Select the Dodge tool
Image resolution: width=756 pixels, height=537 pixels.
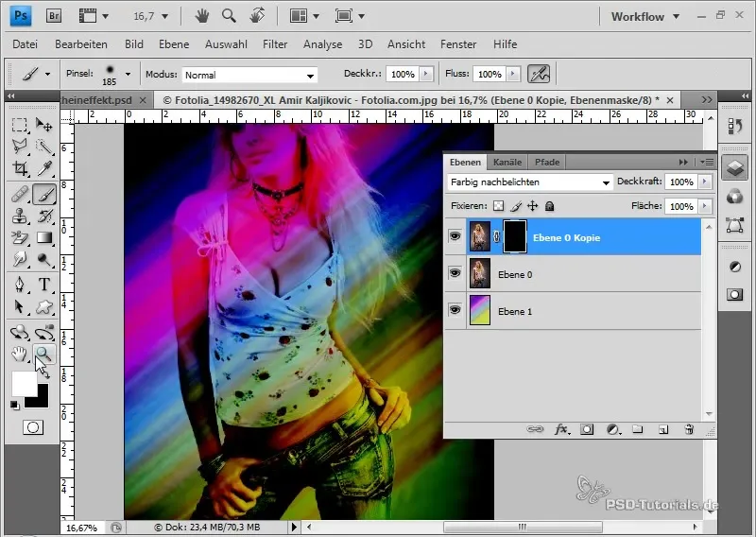[44, 260]
